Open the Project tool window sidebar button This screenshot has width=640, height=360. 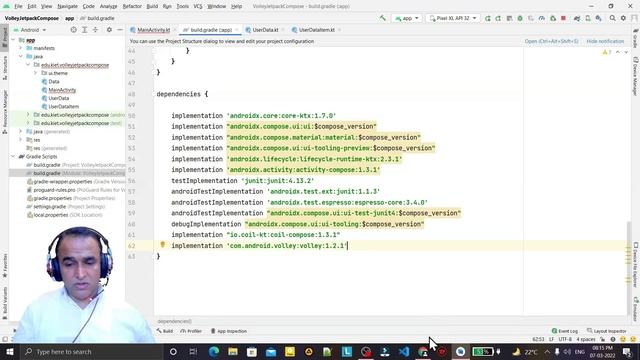(x=4, y=38)
